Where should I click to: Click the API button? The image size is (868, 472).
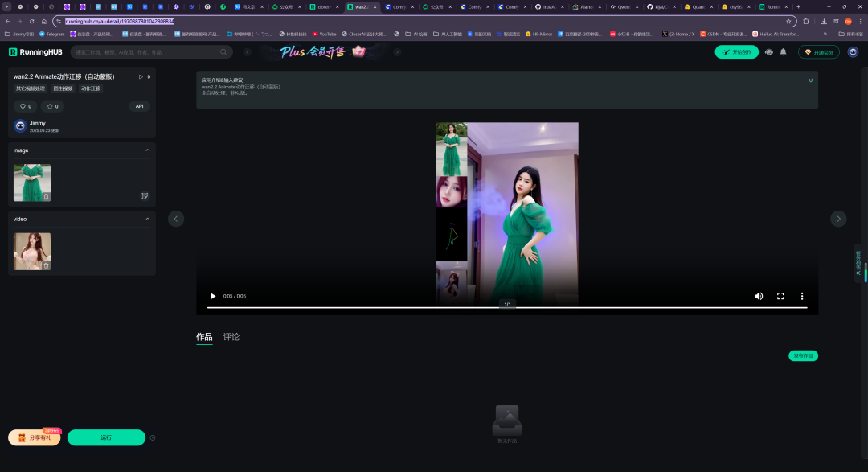[x=140, y=106]
